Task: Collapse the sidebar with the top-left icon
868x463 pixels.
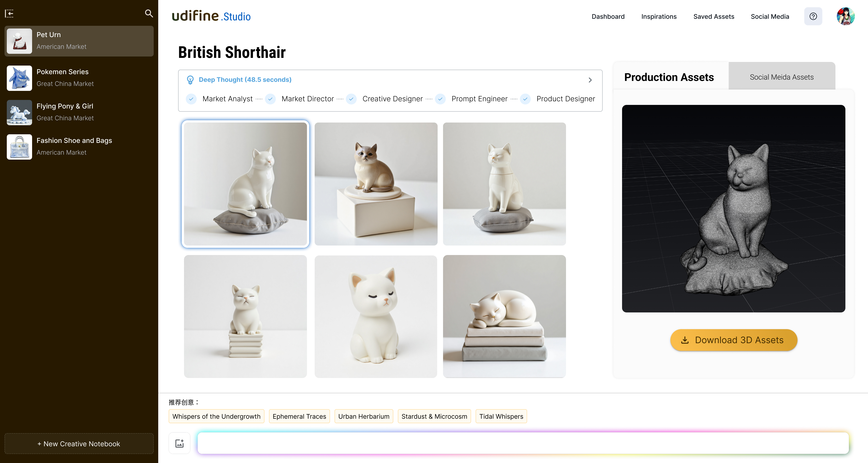Action: pyautogui.click(x=9, y=14)
